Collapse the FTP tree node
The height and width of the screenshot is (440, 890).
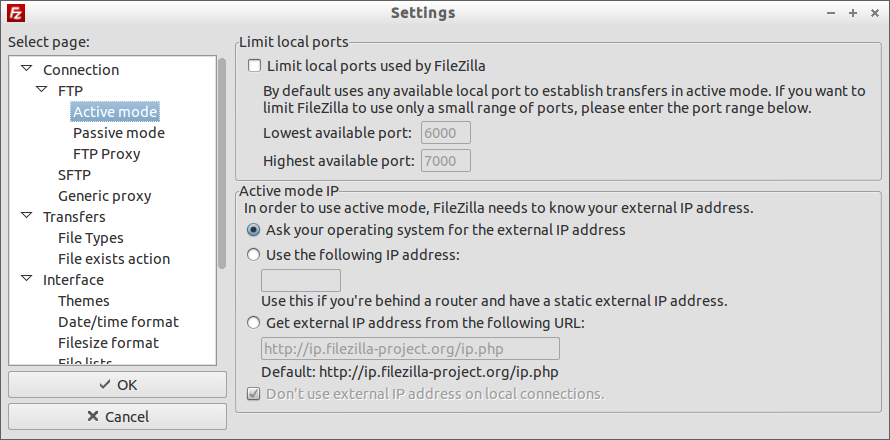(x=41, y=89)
